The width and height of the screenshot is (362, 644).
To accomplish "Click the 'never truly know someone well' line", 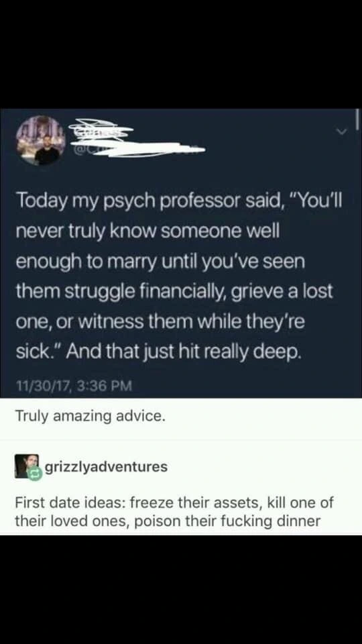I will pyautogui.click(x=147, y=232).
